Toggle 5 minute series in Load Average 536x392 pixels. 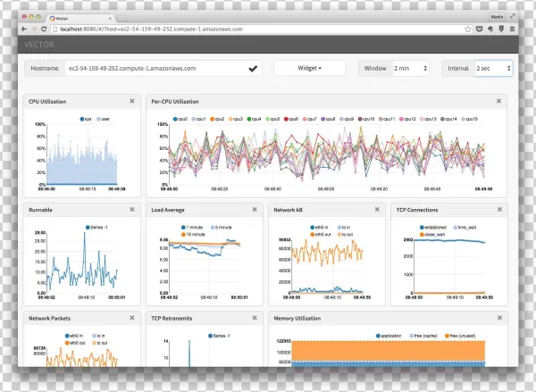(222, 228)
